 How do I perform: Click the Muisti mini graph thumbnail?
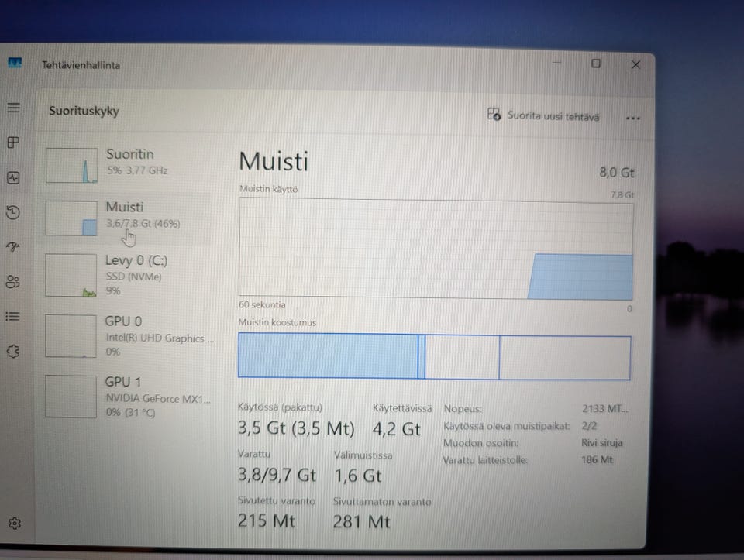point(71,218)
